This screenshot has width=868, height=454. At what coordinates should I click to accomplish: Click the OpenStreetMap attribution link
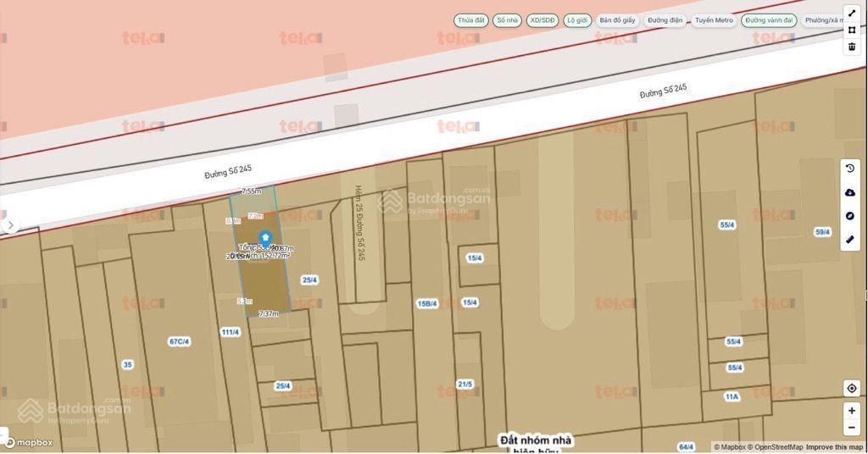775,447
